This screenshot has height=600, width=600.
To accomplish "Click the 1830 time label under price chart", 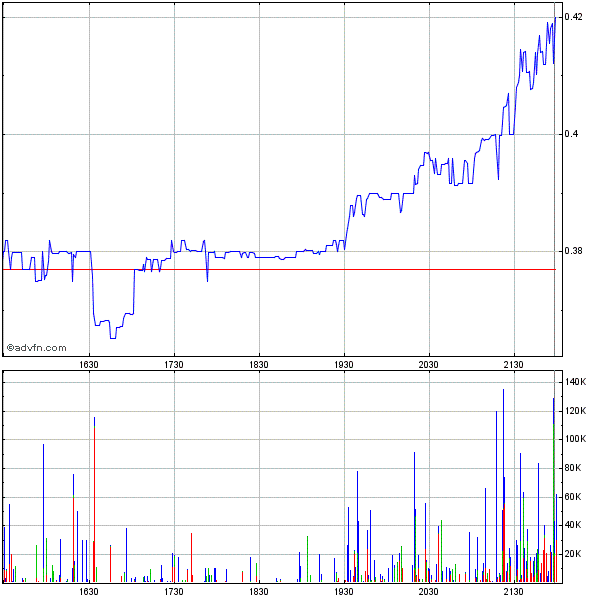I will [259, 365].
